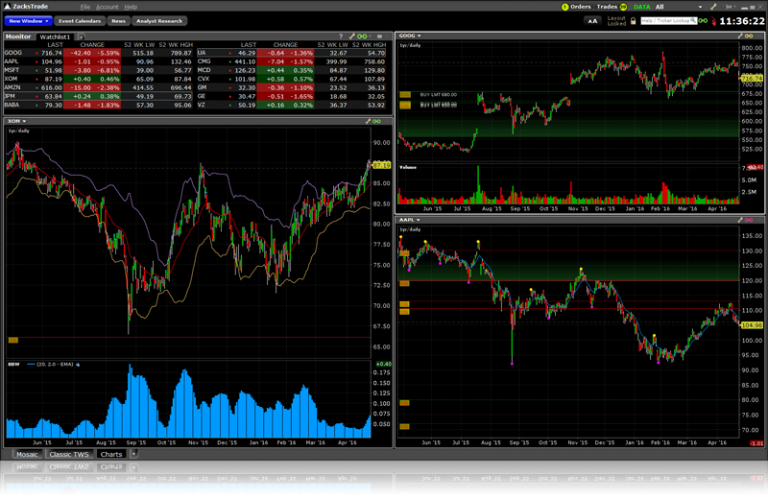This screenshot has width=768, height=500.
Task: Open the Account menu
Action: click(107, 7)
